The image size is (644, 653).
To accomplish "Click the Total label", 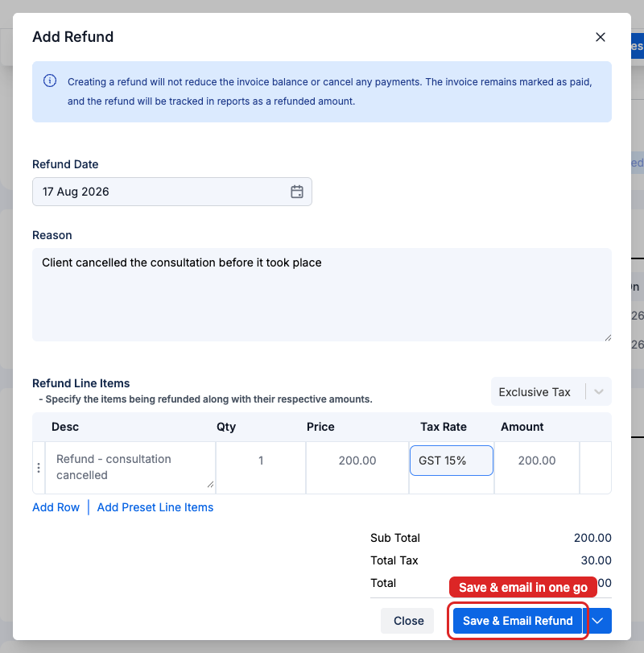I will click(383, 583).
